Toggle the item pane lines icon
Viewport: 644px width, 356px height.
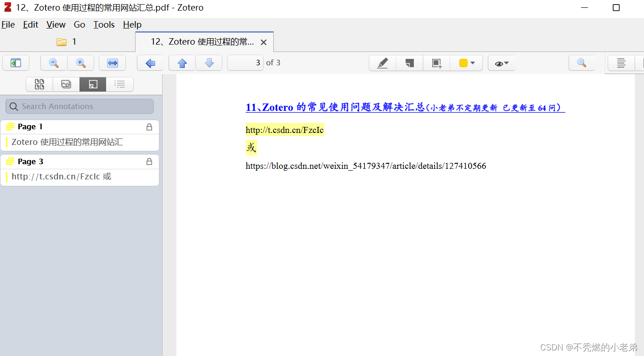pos(621,63)
